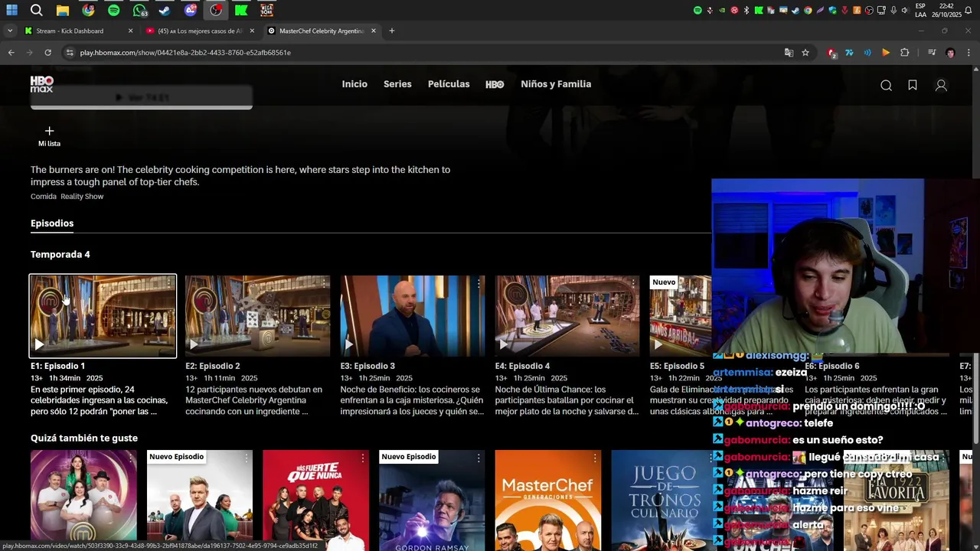
Task: Open the HBO logo menu item
Action: pyautogui.click(x=495, y=84)
